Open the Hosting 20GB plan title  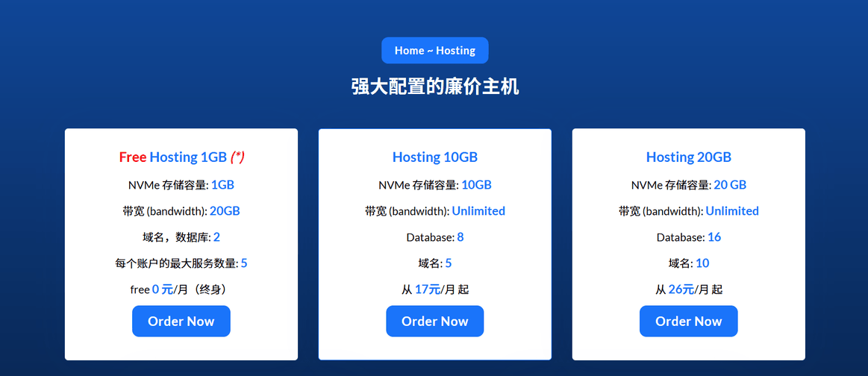click(688, 157)
